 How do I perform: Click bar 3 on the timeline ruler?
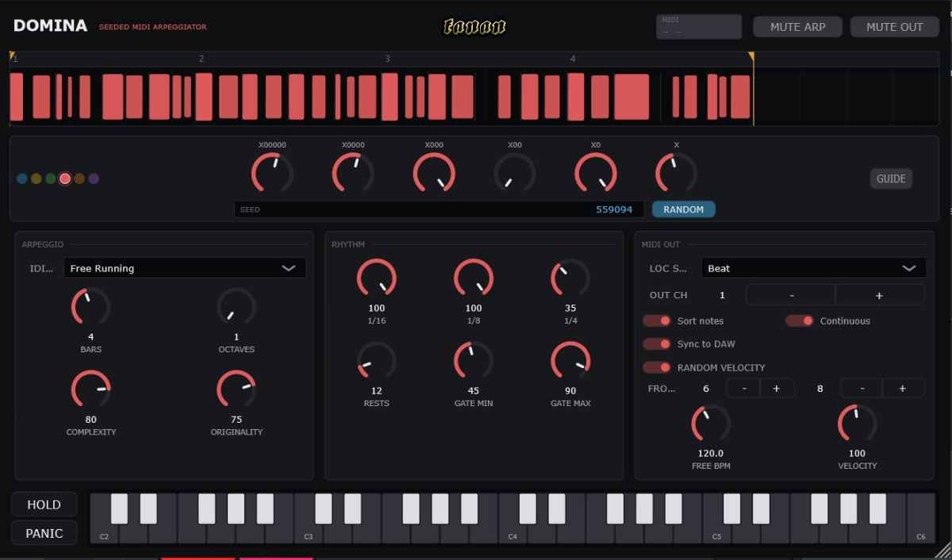click(387, 59)
